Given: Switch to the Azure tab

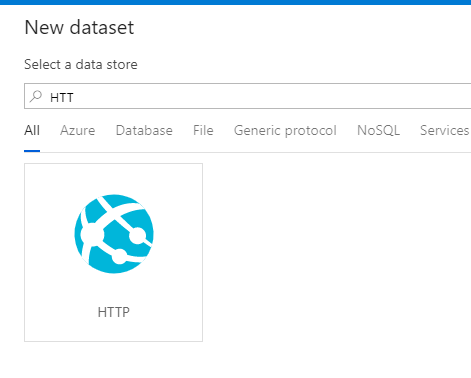Looking at the screenshot, I should 78,130.
